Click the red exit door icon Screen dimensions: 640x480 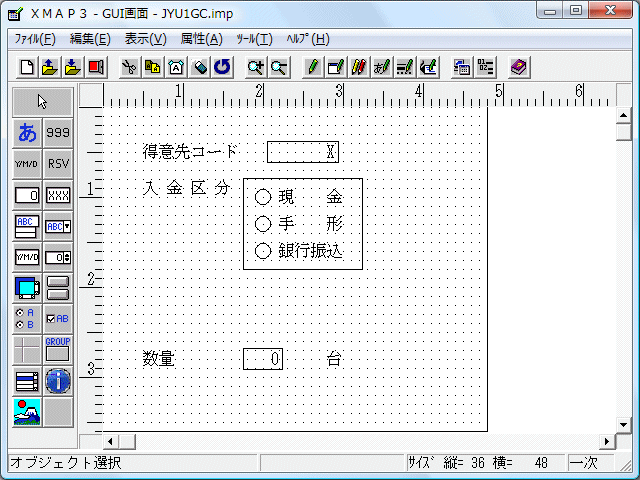tap(96, 67)
